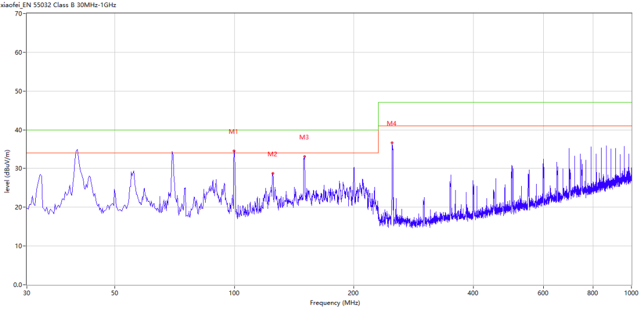Click the 50 tick on frequency axis
This screenshot has height=309, width=644.
coord(114,294)
